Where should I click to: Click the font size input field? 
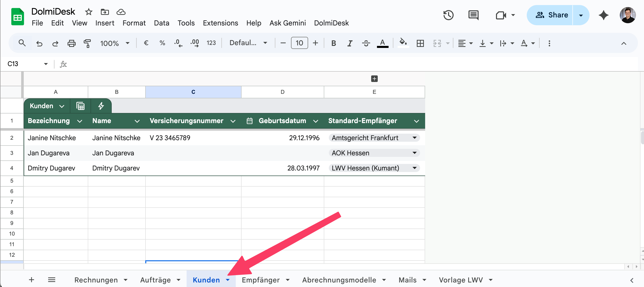[x=299, y=43]
